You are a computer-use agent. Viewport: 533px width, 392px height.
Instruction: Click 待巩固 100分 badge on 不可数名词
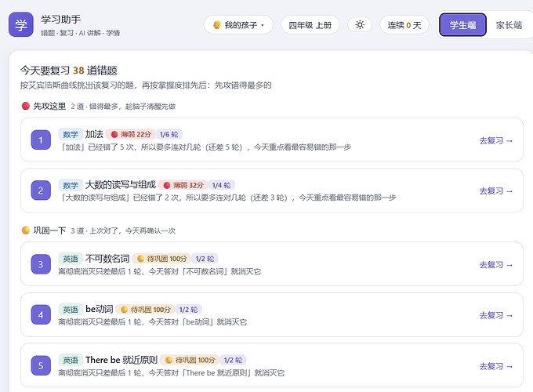pyautogui.click(x=161, y=259)
